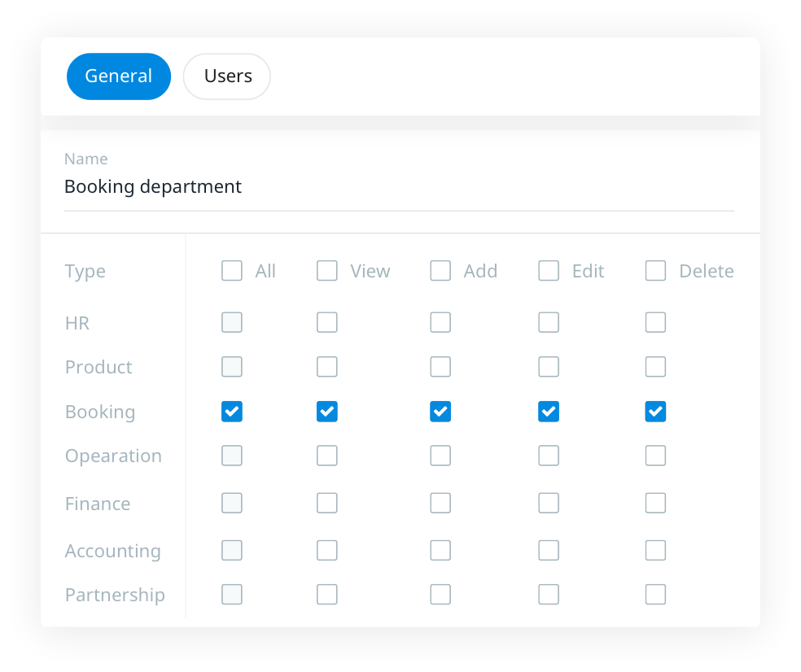Enable the View header checkbox
Screen dimensions: 801x672
pyautogui.click(x=327, y=271)
